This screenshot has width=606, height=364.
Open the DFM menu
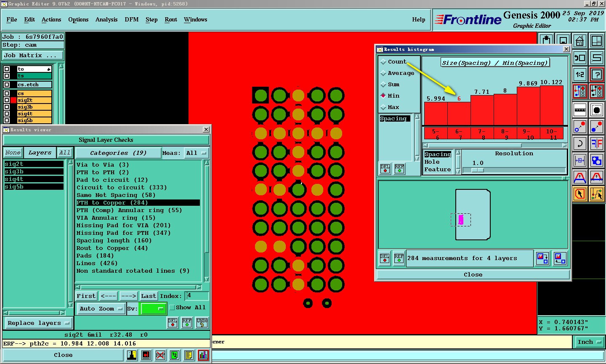point(132,20)
